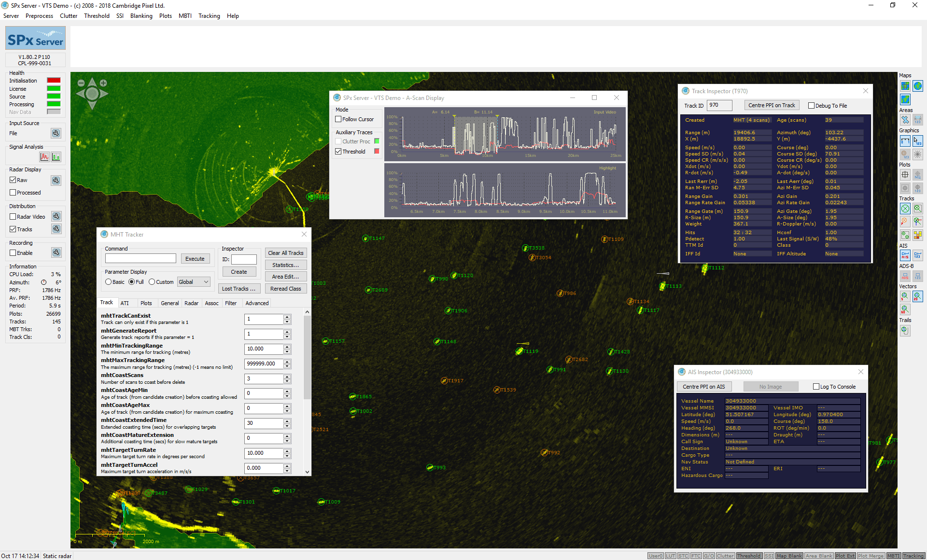Switch to the Radar tab in MHT Tracker
This screenshot has width=927, height=560.
191,303
